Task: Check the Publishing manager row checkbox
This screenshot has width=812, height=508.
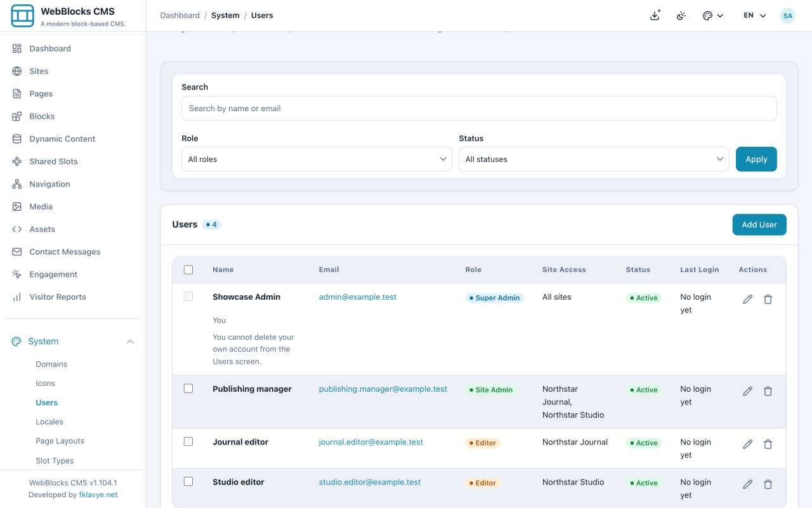Action: coord(188,389)
